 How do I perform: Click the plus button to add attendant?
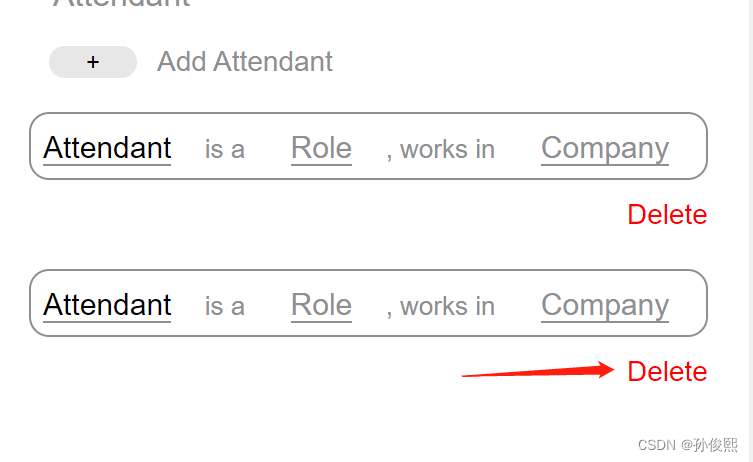click(x=93, y=62)
